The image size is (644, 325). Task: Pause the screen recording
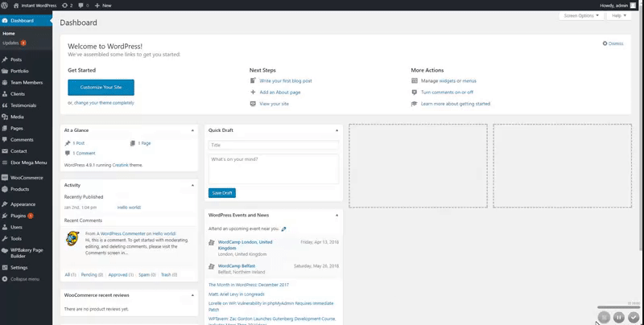click(x=618, y=317)
